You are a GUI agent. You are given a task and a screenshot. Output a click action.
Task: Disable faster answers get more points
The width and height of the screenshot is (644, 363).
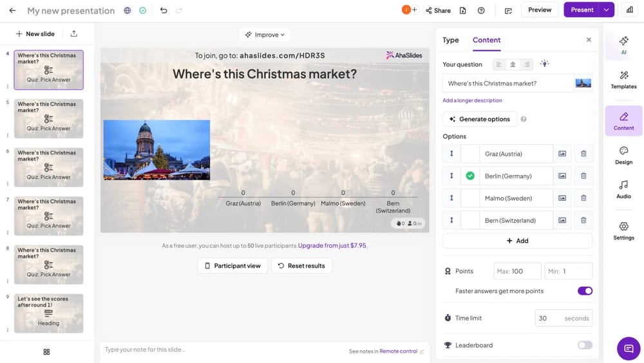585,291
